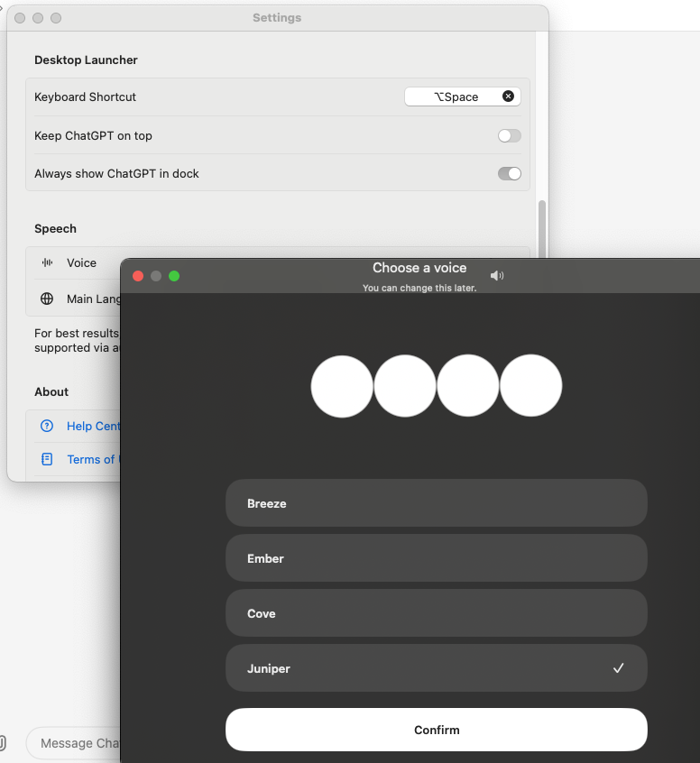Select the Breeze voice option

click(x=437, y=503)
